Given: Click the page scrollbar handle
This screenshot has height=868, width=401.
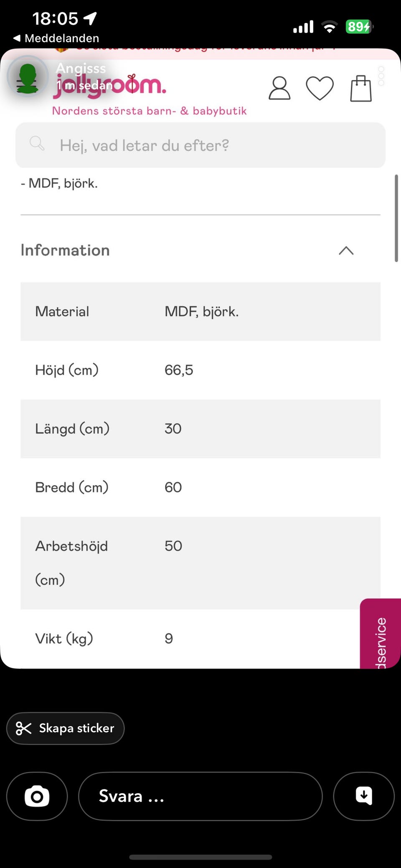Looking at the screenshot, I should 396,218.
